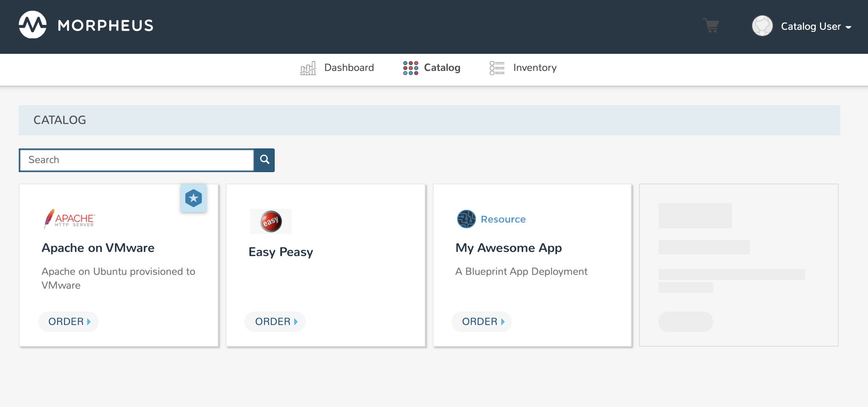The width and height of the screenshot is (868, 407).
Task: Open the shopping cart
Action: pos(711,26)
